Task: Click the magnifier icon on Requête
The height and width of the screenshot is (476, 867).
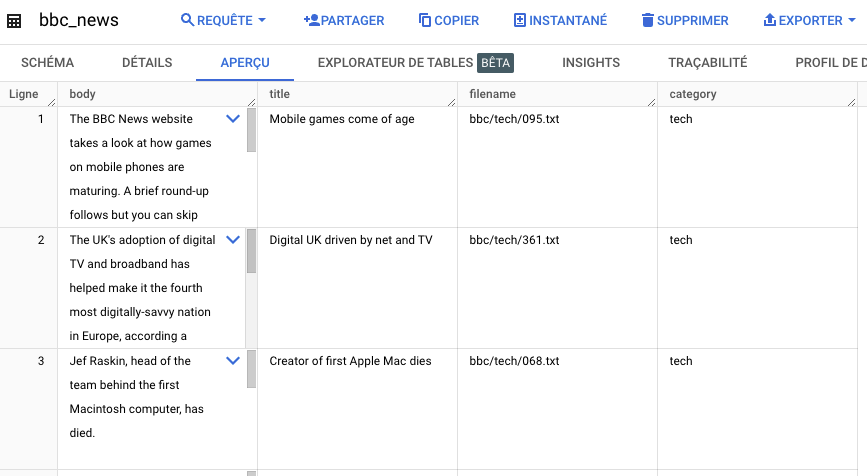Action: click(187, 20)
